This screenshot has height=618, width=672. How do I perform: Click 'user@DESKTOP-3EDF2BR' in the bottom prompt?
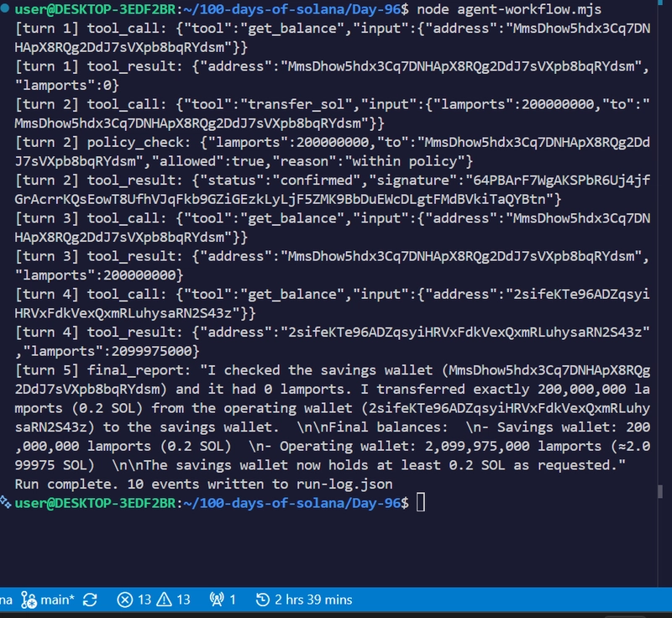pyautogui.click(x=95, y=503)
